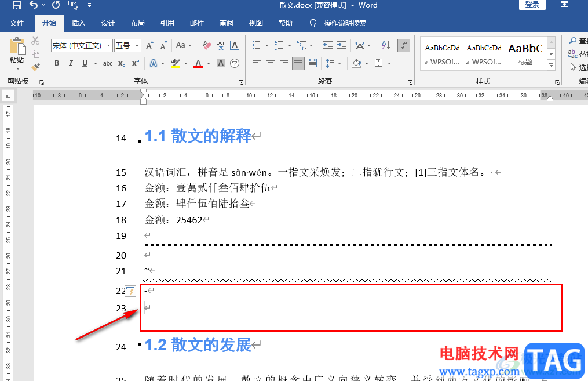Switch to the 插入 tab

click(x=78, y=23)
